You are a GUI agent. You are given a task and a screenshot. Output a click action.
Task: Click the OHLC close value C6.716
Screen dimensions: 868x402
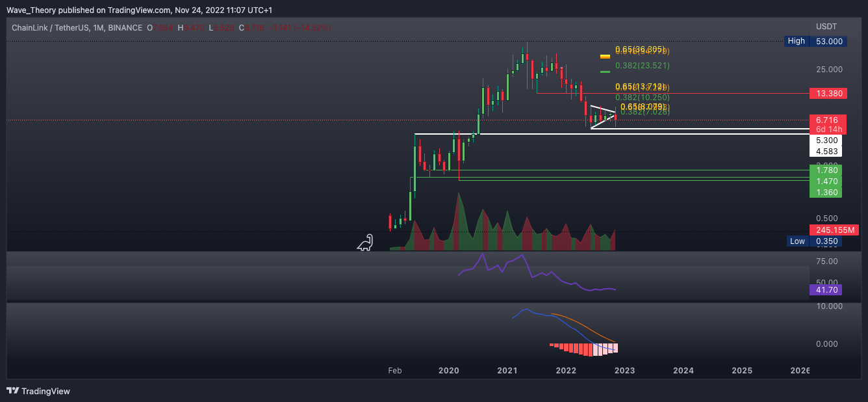click(251, 28)
